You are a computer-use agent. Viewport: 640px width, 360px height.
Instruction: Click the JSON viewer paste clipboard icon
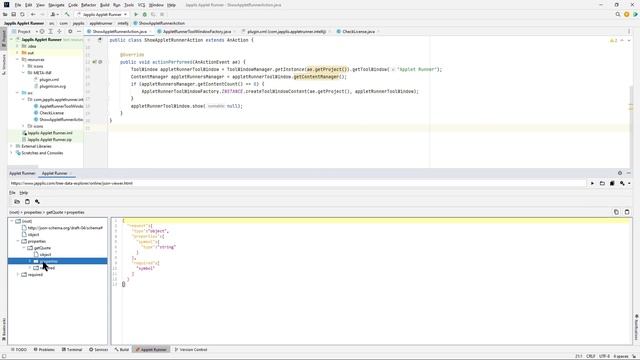pyautogui.click(x=27, y=202)
